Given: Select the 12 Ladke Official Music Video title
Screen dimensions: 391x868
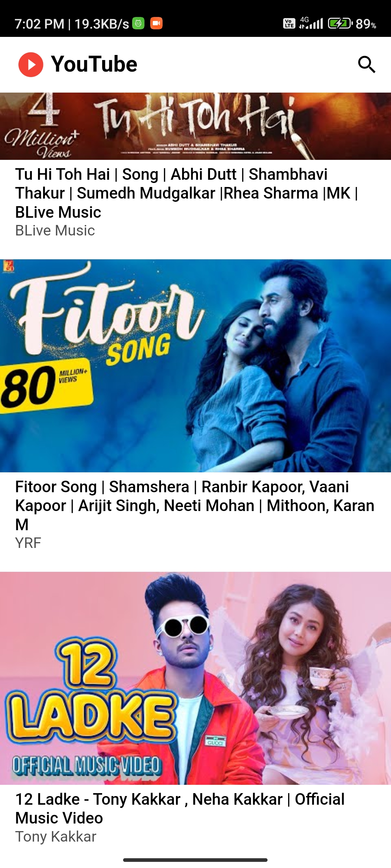Looking at the screenshot, I should (x=180, y=809).
